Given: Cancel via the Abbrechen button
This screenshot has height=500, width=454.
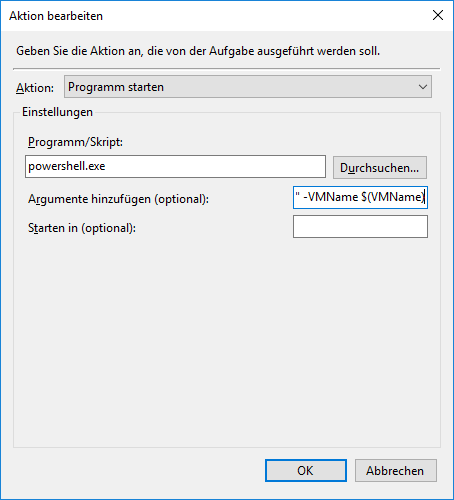Looking at the screenshot, I should pyautogui.click(x=395, y=471).
